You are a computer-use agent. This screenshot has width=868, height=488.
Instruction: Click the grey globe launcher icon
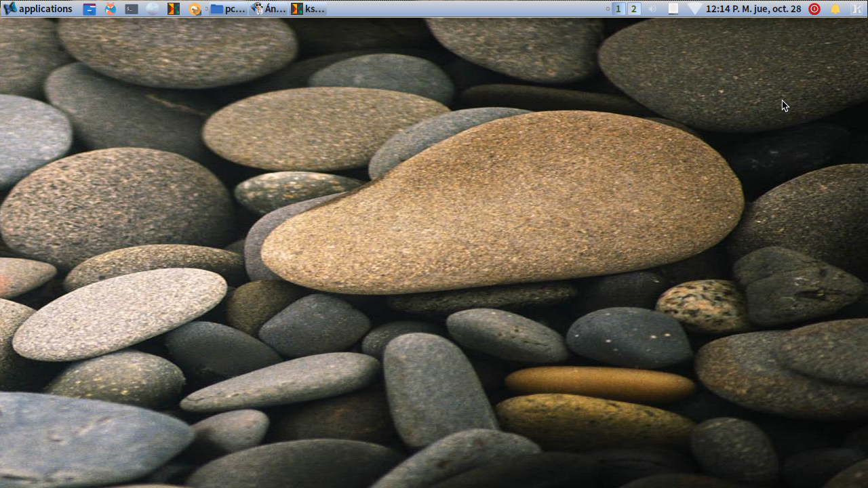point(153,9)
